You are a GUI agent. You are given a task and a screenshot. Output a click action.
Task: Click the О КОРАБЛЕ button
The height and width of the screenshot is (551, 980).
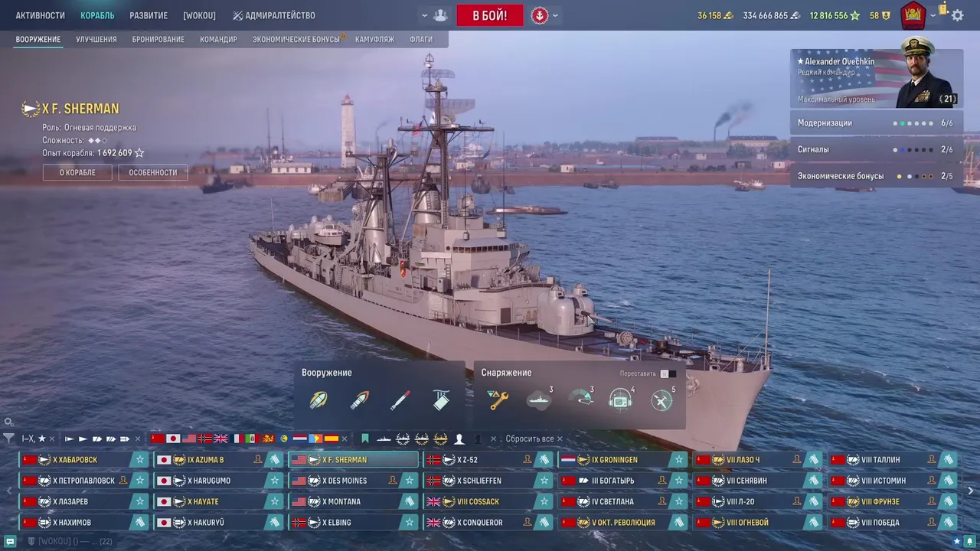point(77,172)
